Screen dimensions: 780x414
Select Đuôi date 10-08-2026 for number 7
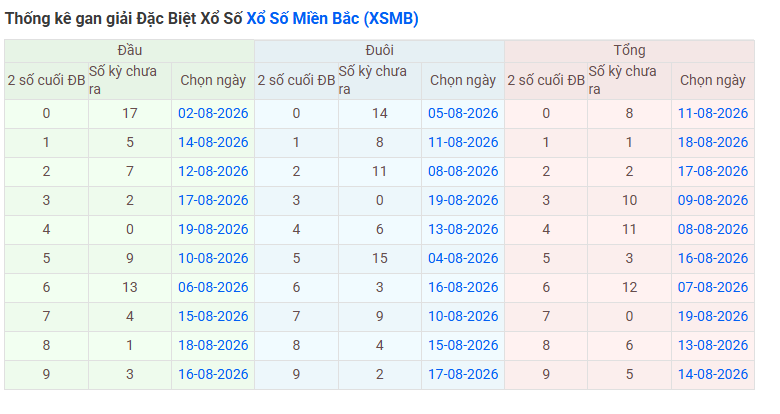click(x=463, y=316)
